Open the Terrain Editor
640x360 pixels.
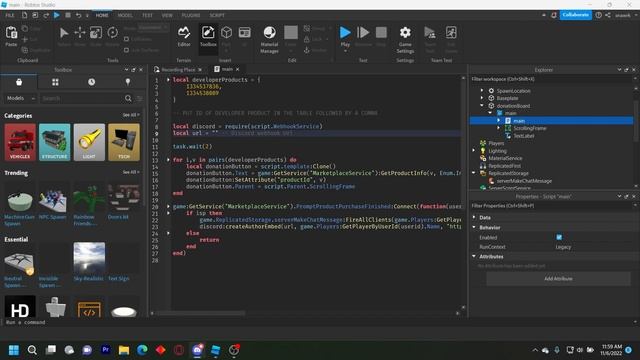tap(184, 36)
